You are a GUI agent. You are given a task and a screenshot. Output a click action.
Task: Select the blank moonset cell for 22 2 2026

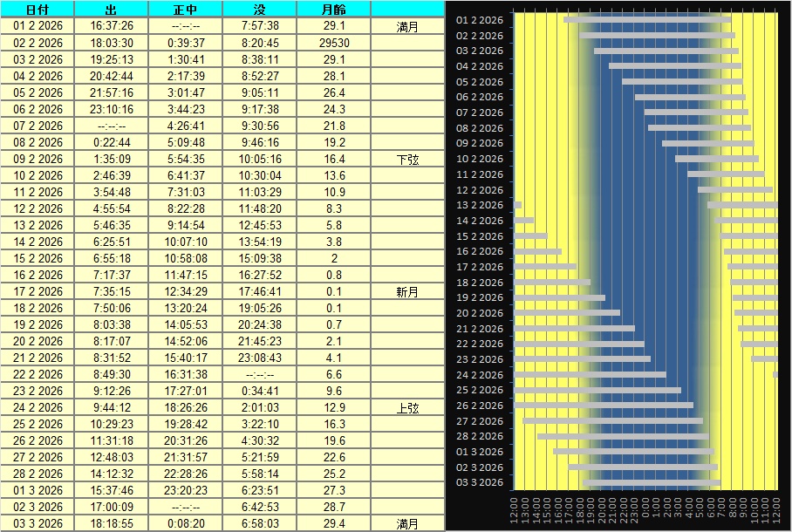coord(260,375)
